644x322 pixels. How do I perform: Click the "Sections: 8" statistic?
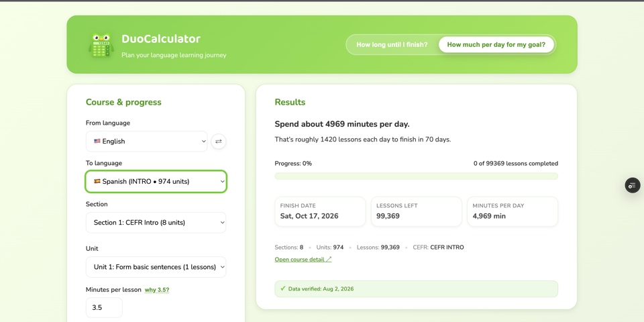coord(289,248)
